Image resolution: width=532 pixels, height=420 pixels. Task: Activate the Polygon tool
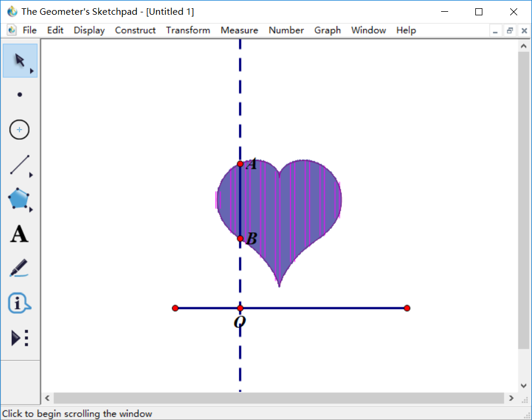19,199
